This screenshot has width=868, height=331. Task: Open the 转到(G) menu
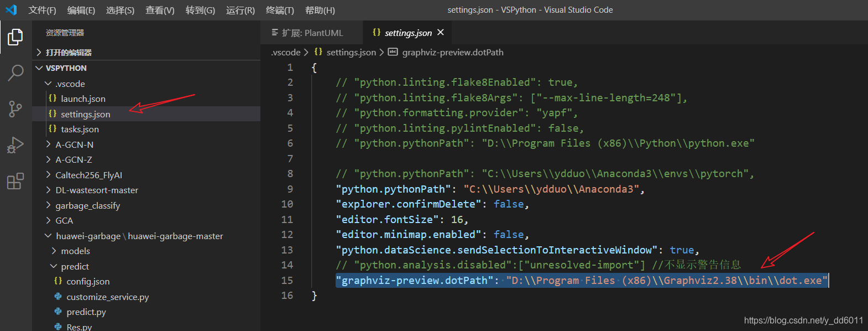tap(200, 10)
